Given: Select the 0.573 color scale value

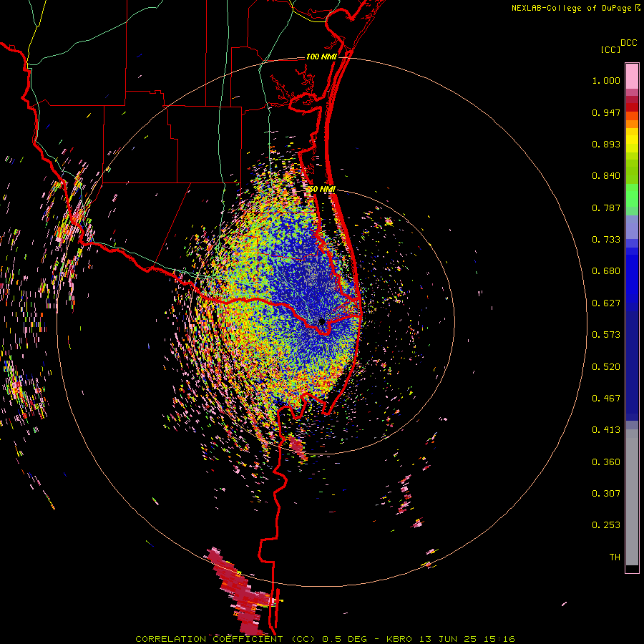Looking at the screenshot, I should point(606,335).
